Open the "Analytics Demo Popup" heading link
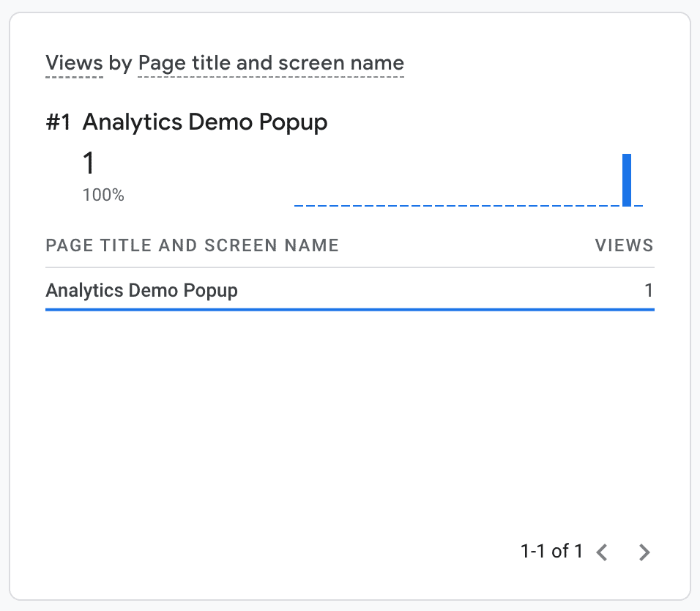Viewport: 700px width, 611px height. click(206, 122)
